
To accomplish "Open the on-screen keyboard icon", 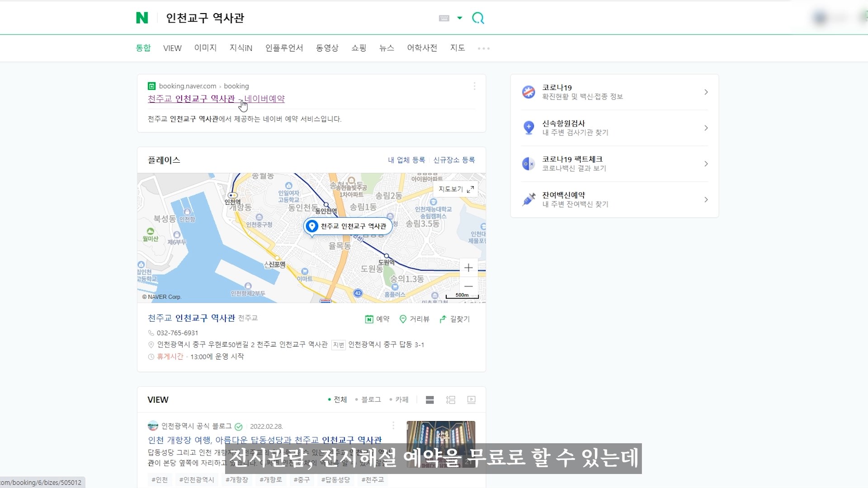I will pos(444,18).
